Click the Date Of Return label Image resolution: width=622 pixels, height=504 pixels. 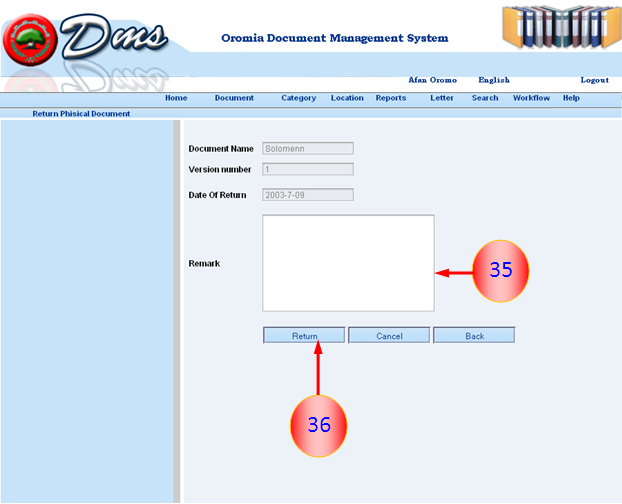tap(217, 195)
